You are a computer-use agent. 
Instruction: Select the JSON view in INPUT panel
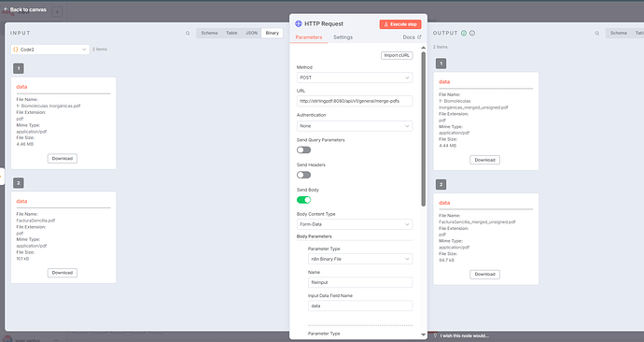click(x=251, y=33)
